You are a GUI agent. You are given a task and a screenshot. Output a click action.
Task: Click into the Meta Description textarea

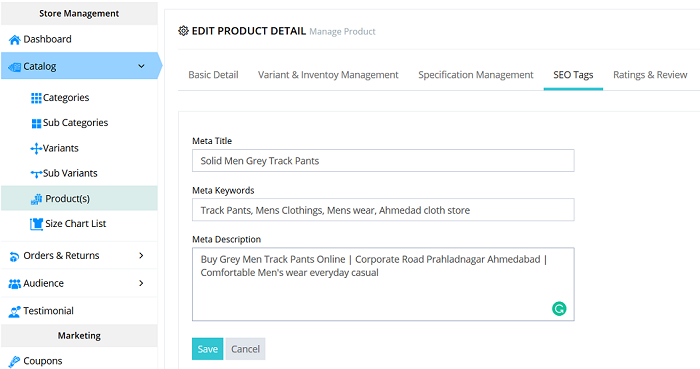(x=383, y=284)
